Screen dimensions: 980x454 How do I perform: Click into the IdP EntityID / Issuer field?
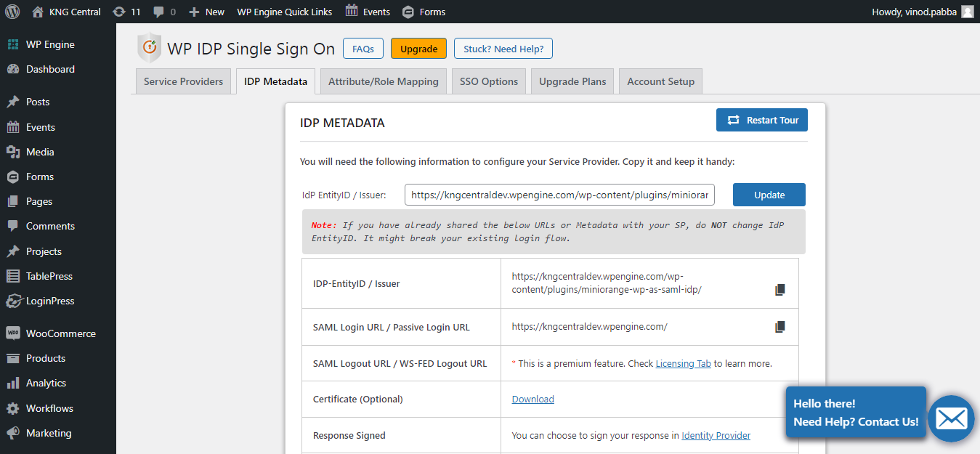560,195
